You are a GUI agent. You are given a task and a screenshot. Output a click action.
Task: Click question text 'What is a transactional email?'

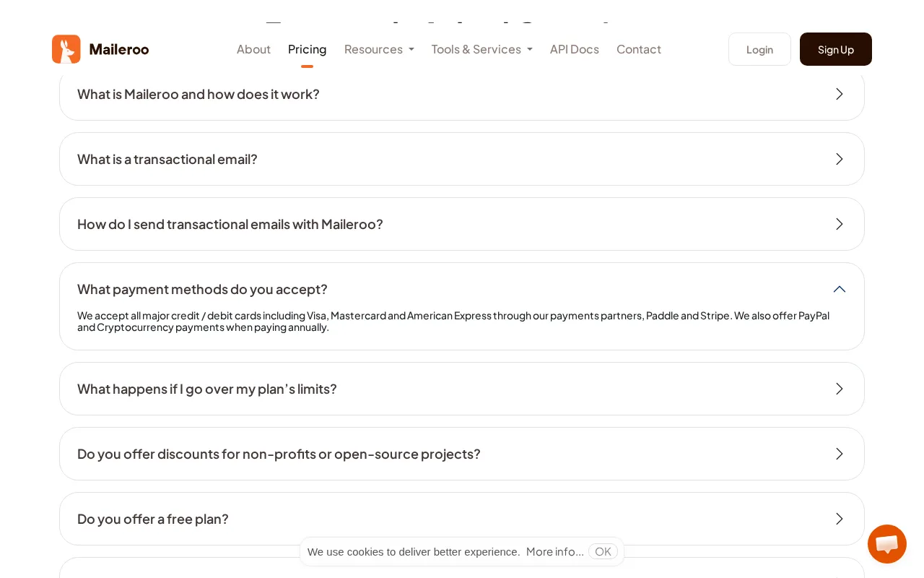click(x=167, y=159)
